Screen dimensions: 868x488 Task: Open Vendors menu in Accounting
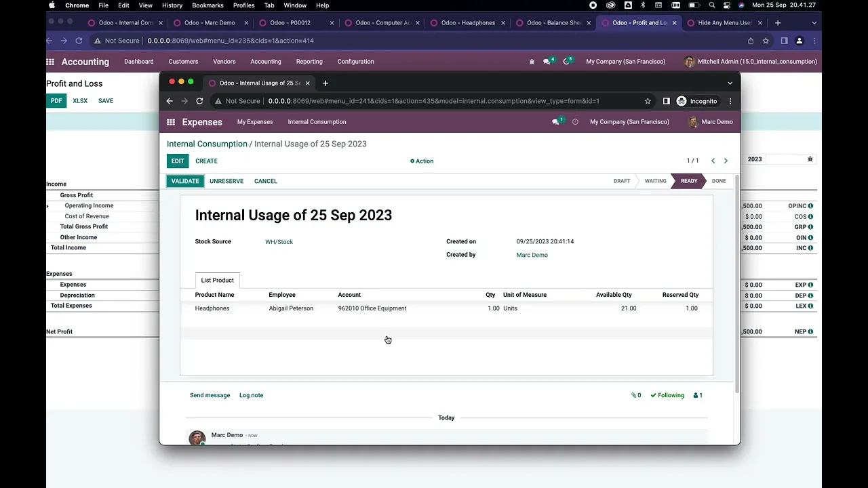point(224,62)
